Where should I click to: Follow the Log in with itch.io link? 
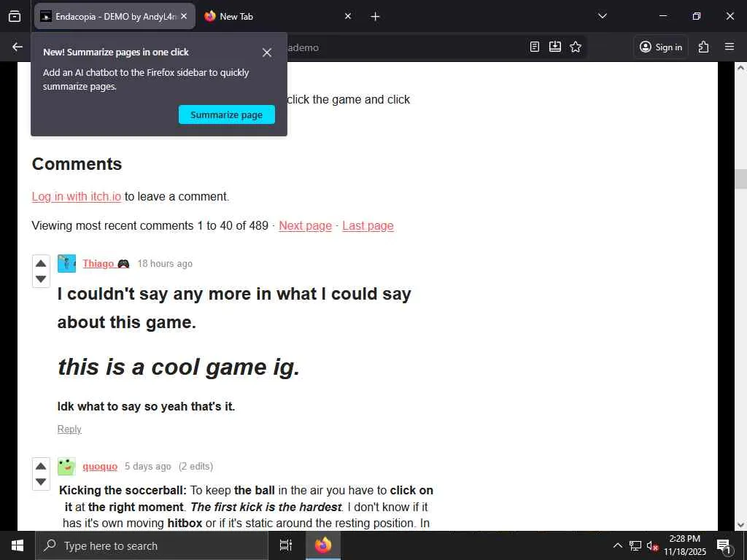click(x=76, y=197)
